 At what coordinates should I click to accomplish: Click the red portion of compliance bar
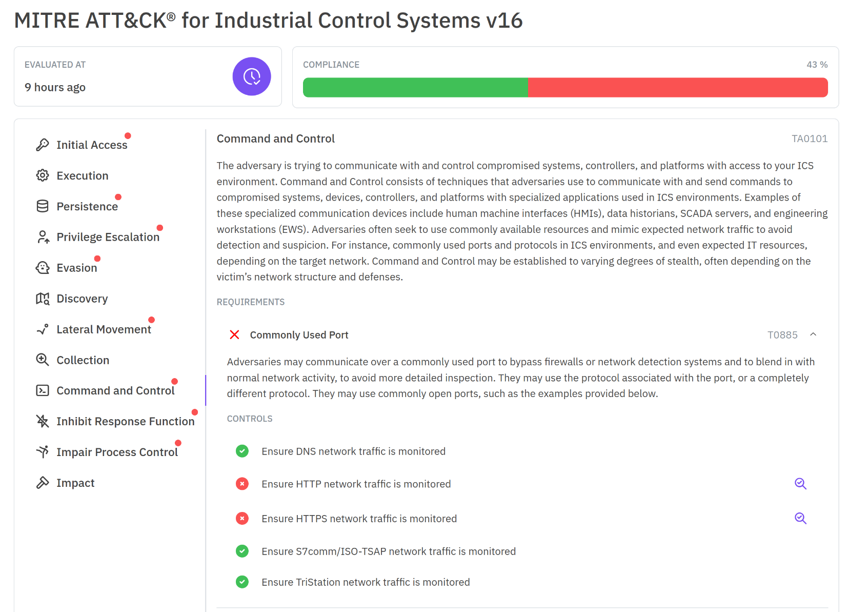pyautogui.click(x=677, y=88)
